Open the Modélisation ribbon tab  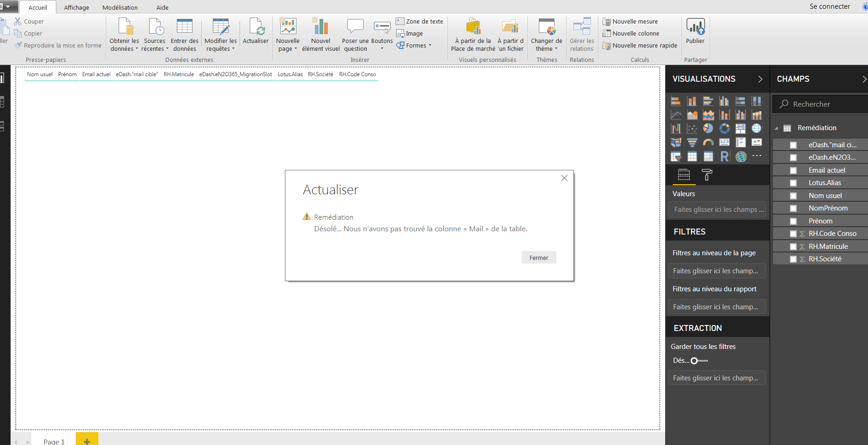(x=120, y=7)
